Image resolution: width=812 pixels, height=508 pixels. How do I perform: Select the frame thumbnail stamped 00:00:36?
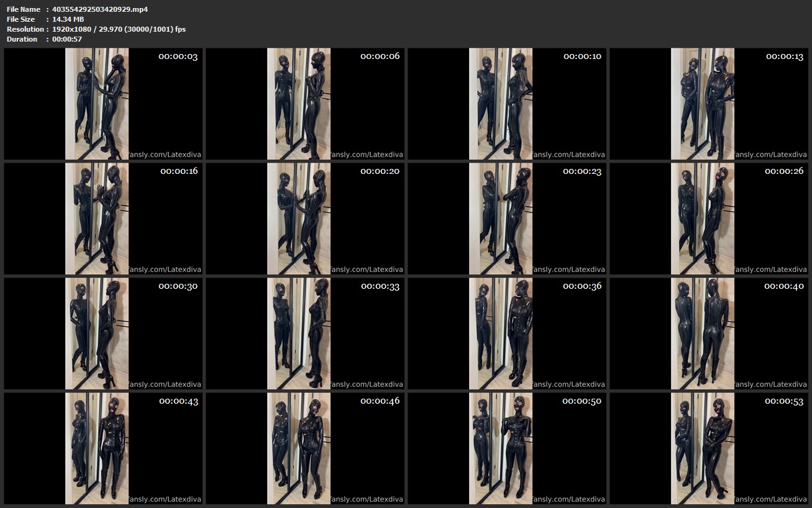coord(507,333)
